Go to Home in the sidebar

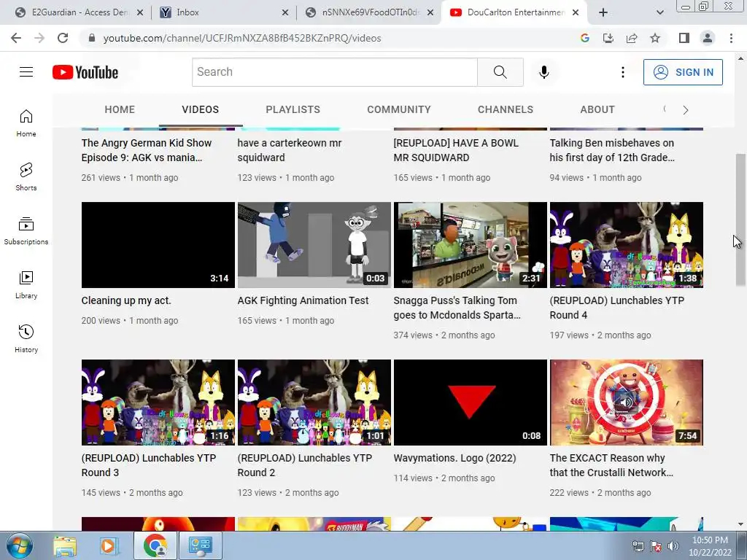(26, 122)
